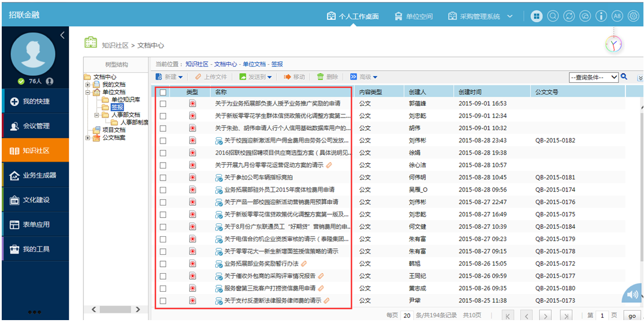Toggle the select-all checkbox in table header
Screen dimensions: 644x323
coord(163,92)
